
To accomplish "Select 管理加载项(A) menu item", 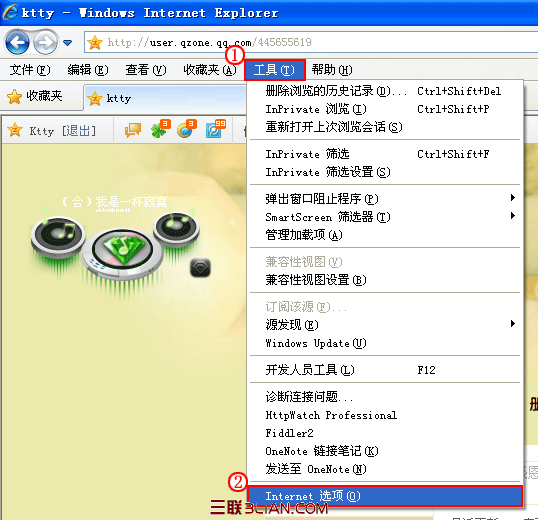I will (385, 235).
